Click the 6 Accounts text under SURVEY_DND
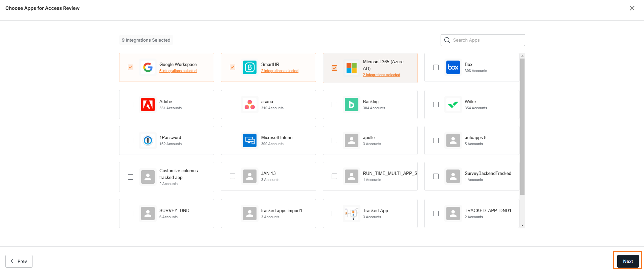This screenshot has width=644, height=270. (x=169, y=217)
